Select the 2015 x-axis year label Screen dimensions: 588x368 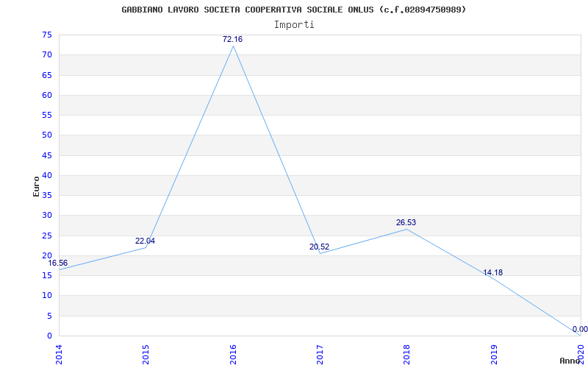146,354
